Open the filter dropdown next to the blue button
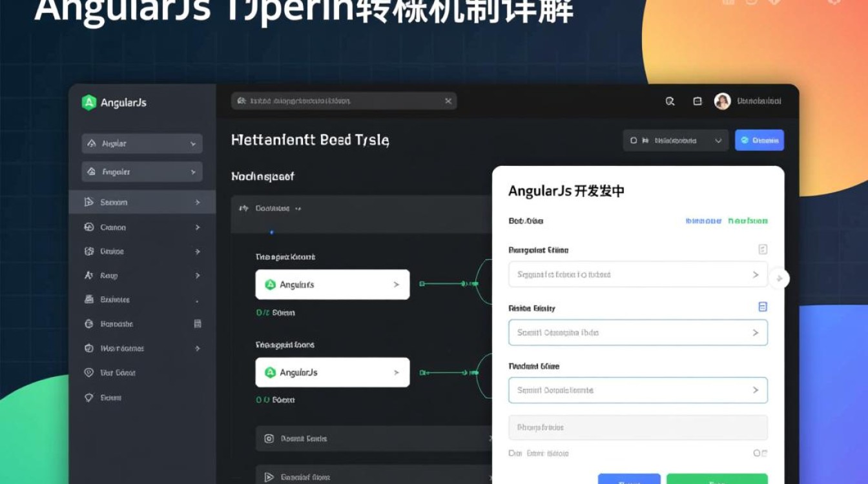The image size is (868, 484). click(x=676, y=140)
